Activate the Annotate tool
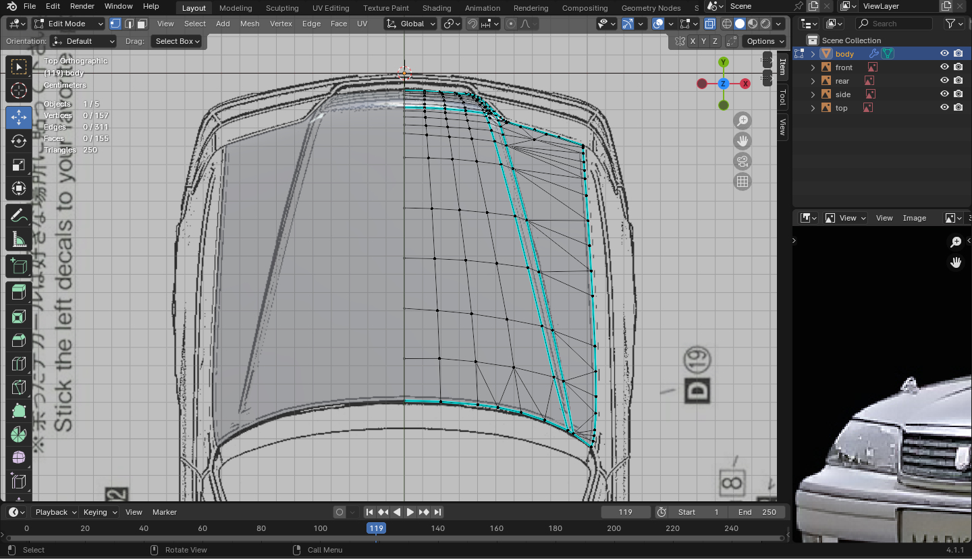The height and width of the screenshot is (560, 972). [x=19, y=216]
